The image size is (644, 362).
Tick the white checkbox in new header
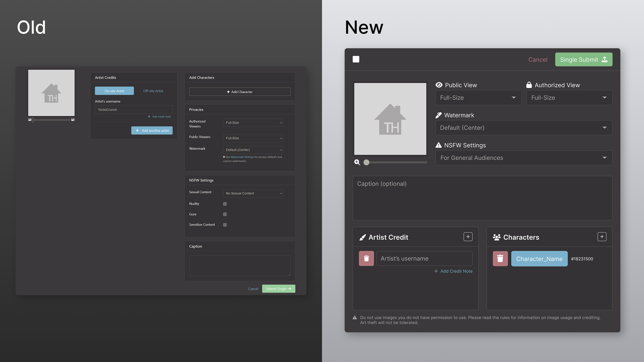point(356,59)
